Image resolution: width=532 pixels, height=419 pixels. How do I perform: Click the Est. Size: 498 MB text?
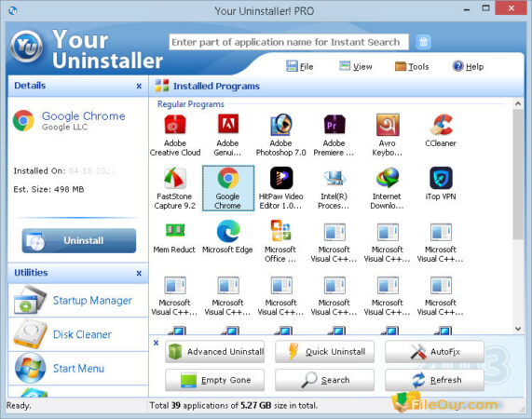click(48, 189)
